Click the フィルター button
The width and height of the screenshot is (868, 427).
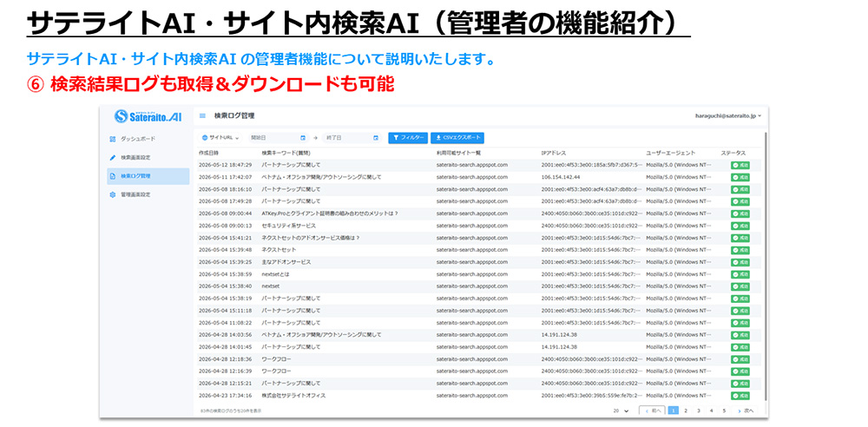pos(408,137)
